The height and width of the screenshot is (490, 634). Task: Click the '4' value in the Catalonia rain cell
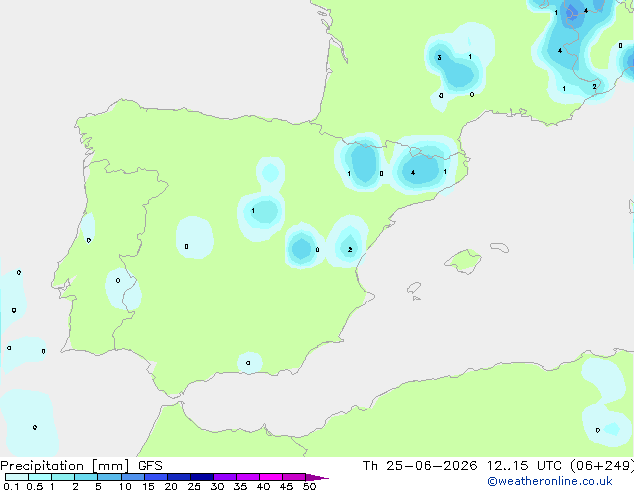[413, 173]
